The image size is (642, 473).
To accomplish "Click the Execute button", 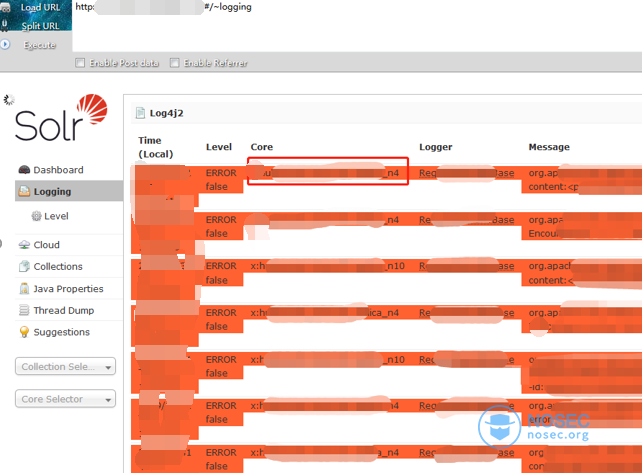I will click(40, 45).
